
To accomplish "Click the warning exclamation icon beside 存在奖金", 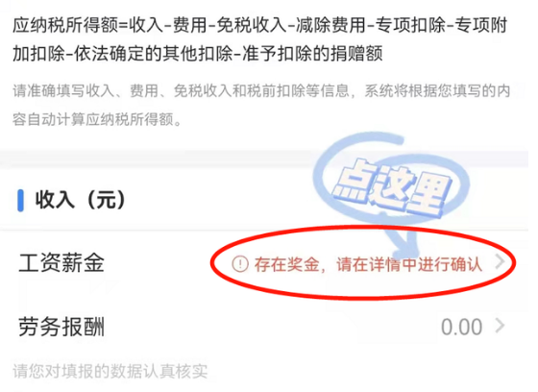I will pos(240,264).
